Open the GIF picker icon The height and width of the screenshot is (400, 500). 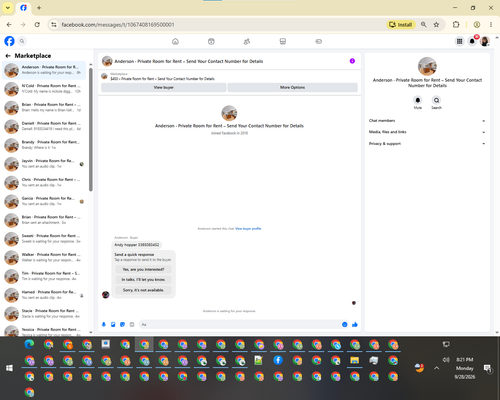(132, 324)
